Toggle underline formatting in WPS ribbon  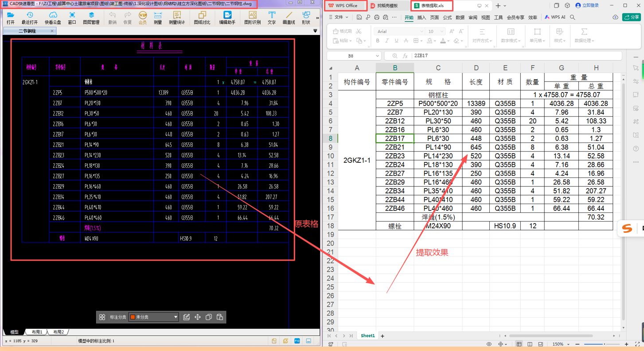tap(396, 41)
